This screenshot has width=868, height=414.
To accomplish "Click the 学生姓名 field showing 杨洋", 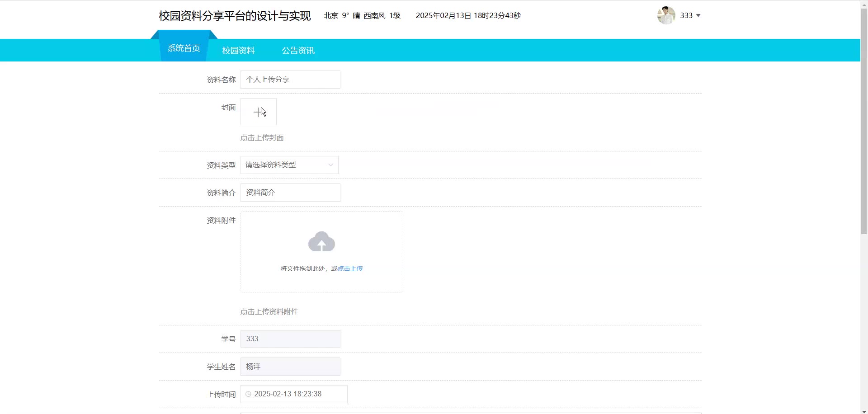I will tap(290, 367).
